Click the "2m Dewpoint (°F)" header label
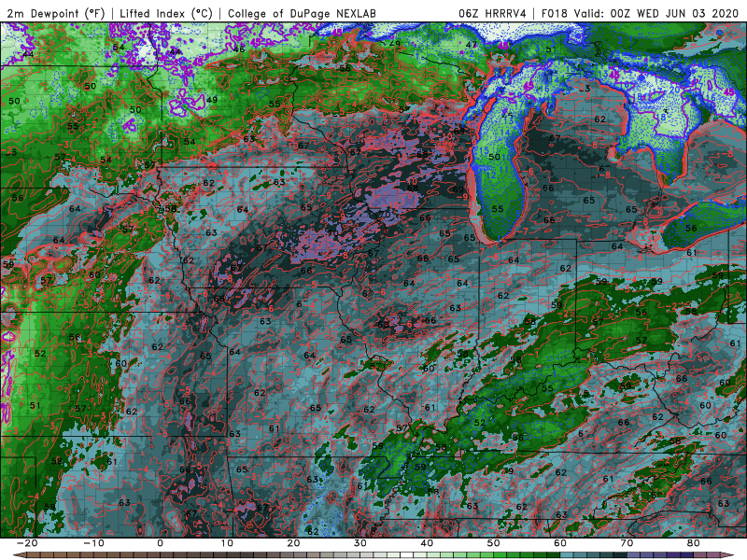747x560 pixels. 56,13
